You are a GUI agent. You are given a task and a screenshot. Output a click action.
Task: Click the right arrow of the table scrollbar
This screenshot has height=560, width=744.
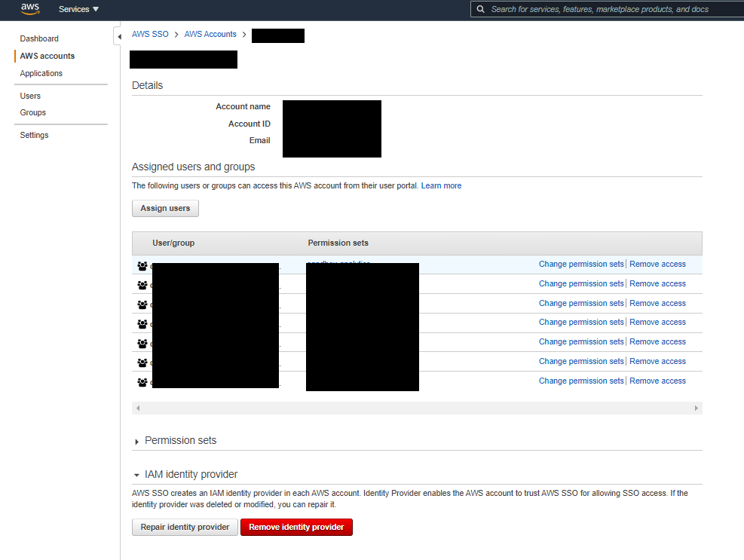click(x=697, y=407)
